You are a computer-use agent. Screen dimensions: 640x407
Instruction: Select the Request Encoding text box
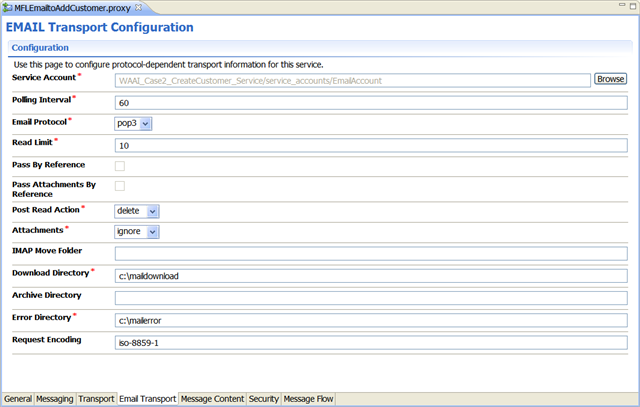tap(370, 341)
